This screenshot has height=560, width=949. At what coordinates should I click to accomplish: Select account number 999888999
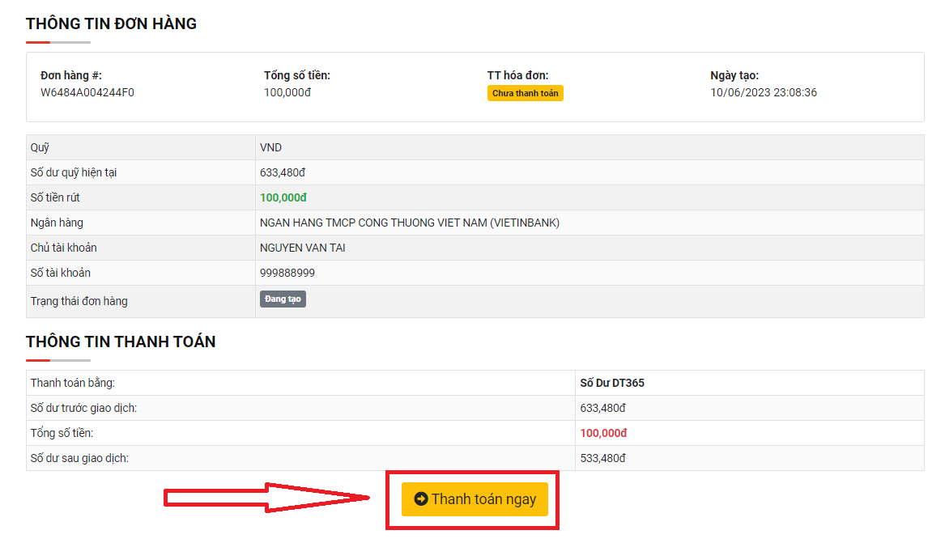coord(287,273)
